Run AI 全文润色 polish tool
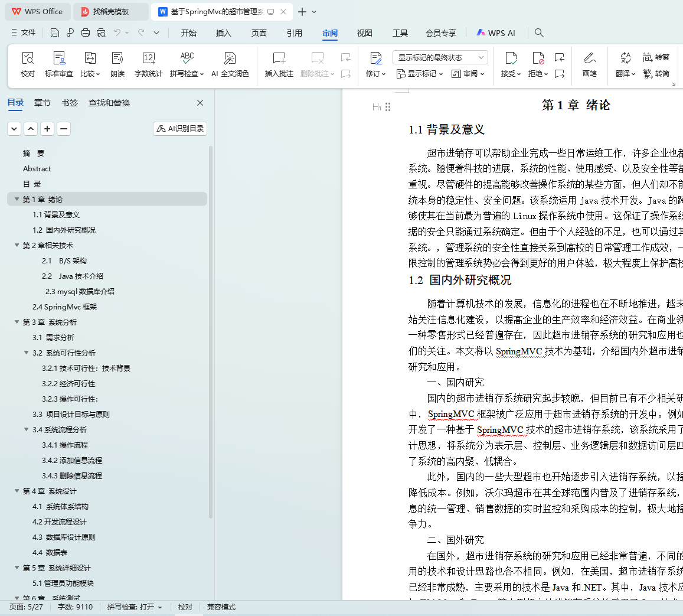683x616 pixels. click(x=230, y=64)
